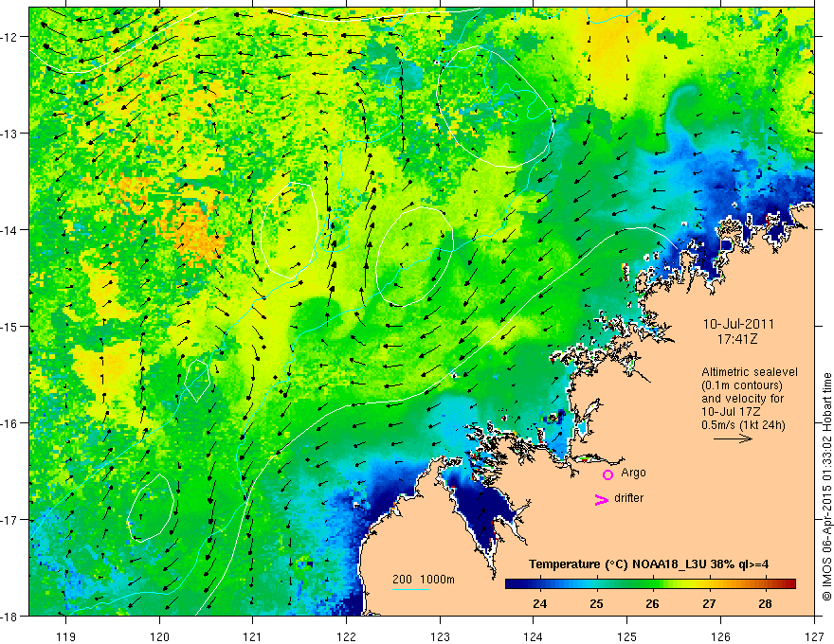This screenshot has height=644, width=834.
Task: Click the colorbar tick label 24
Action: point(539,603)
